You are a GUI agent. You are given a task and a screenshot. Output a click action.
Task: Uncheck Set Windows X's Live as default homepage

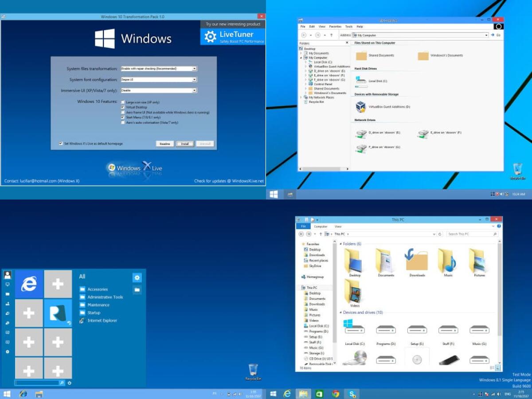click(60, 144)
